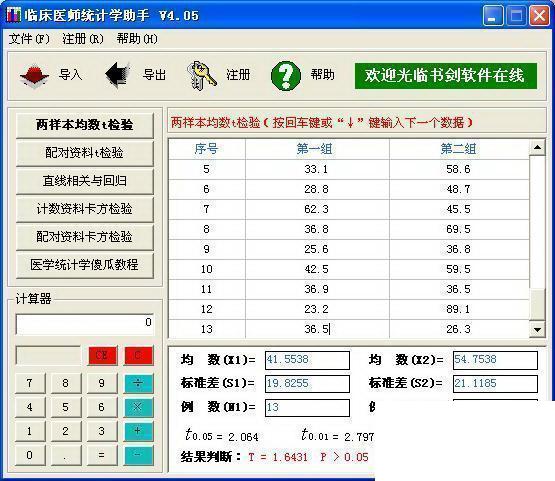Click calculator equals key
Image resolution: width=555 pixels, height=481 pixels.
click(102, 455)
